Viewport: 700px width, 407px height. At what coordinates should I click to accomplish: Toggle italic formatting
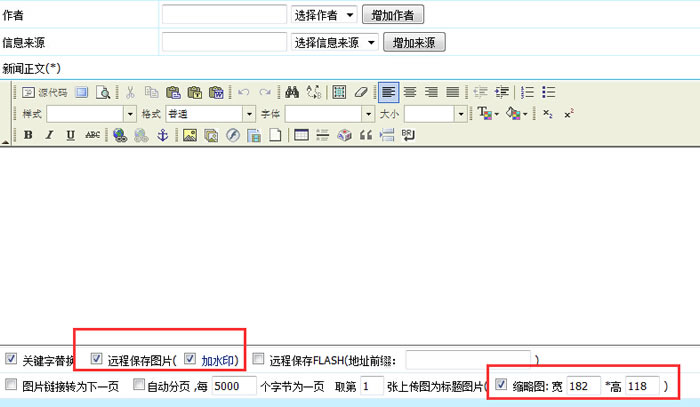point(49,135)
